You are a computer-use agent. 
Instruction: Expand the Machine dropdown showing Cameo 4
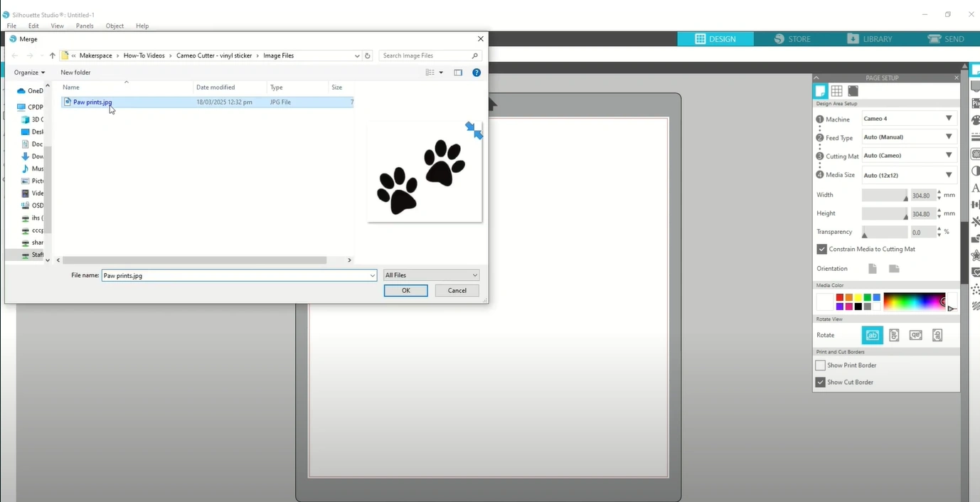click(908, 119)
